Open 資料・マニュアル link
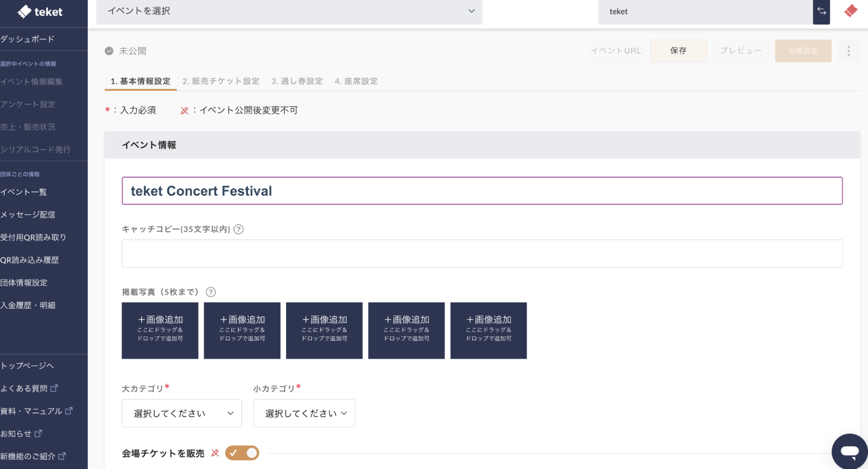 coord(31,410)
